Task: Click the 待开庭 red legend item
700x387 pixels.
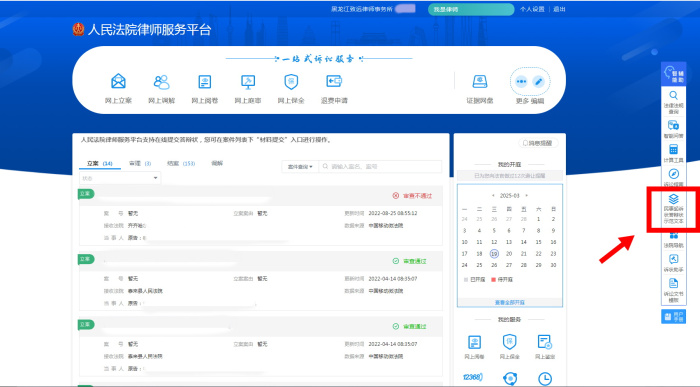Action: (x=502, y=279)
